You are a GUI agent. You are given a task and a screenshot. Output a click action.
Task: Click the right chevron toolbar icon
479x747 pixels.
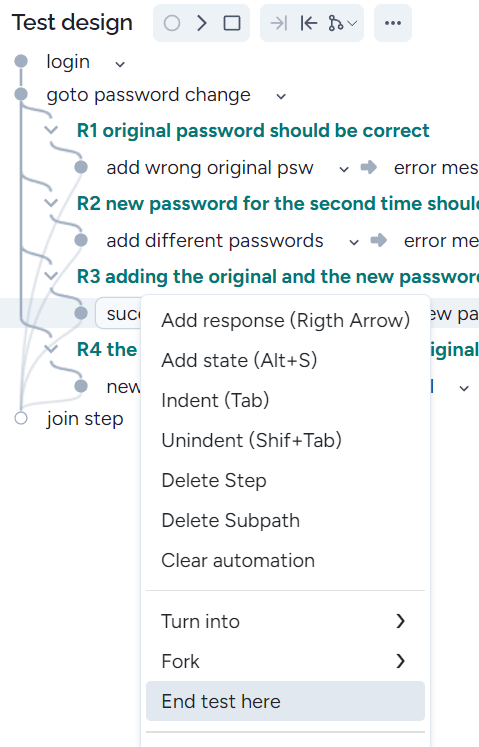(x=202, y=23)
